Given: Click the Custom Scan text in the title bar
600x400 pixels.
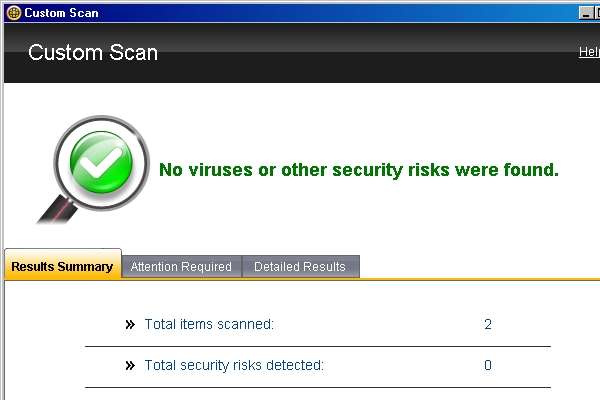Looking at the screenshot, I should 61,13.
